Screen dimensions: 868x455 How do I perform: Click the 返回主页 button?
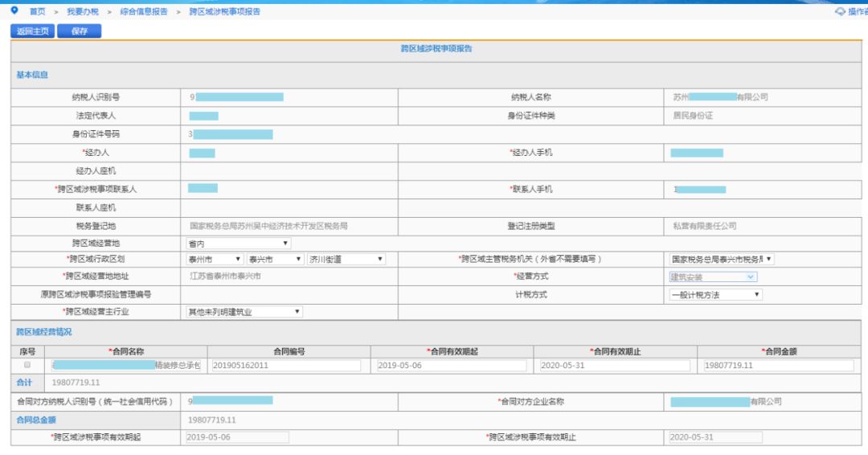(x=33, y=31)
